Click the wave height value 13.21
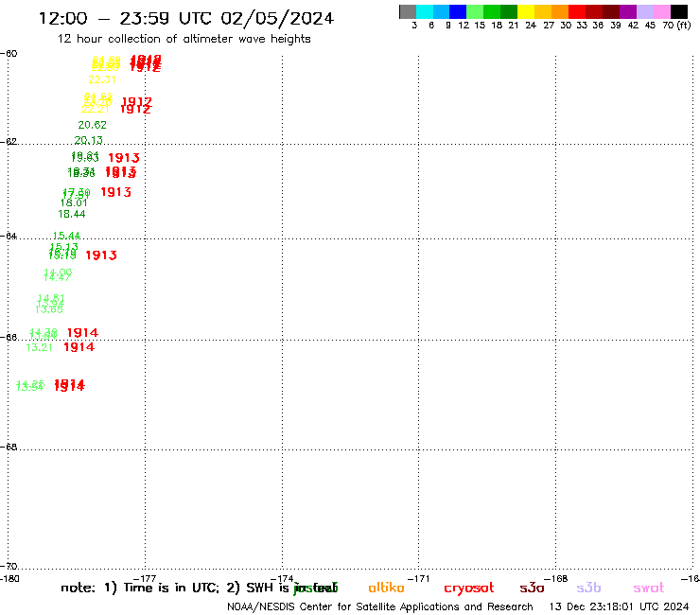 tap(40, 347)
